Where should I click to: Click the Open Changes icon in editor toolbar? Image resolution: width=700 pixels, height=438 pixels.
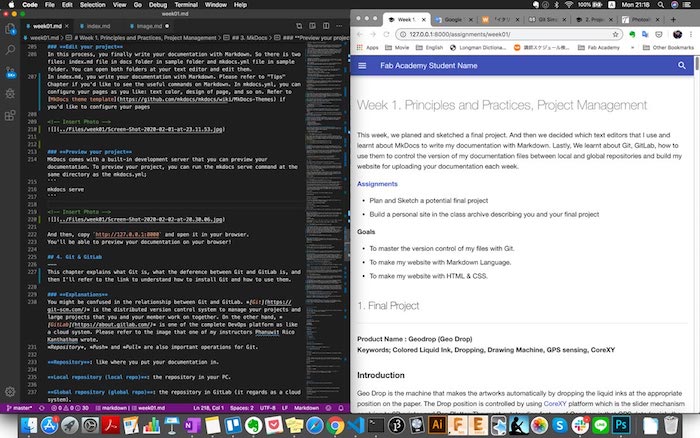point(299,26)
